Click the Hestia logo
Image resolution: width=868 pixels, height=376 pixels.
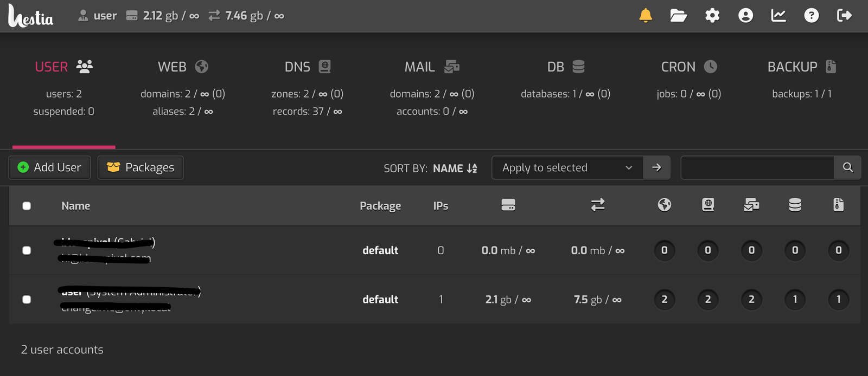31,16
